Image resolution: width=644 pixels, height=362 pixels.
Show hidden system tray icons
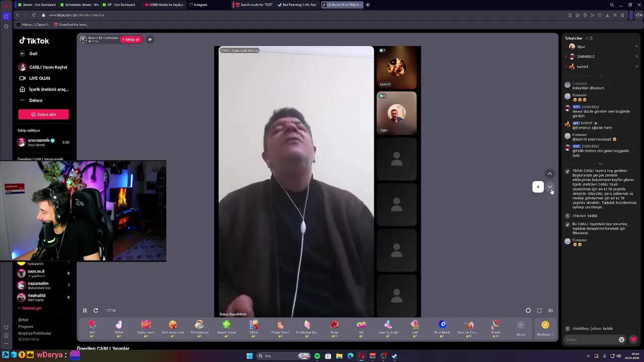pos(588,356)
